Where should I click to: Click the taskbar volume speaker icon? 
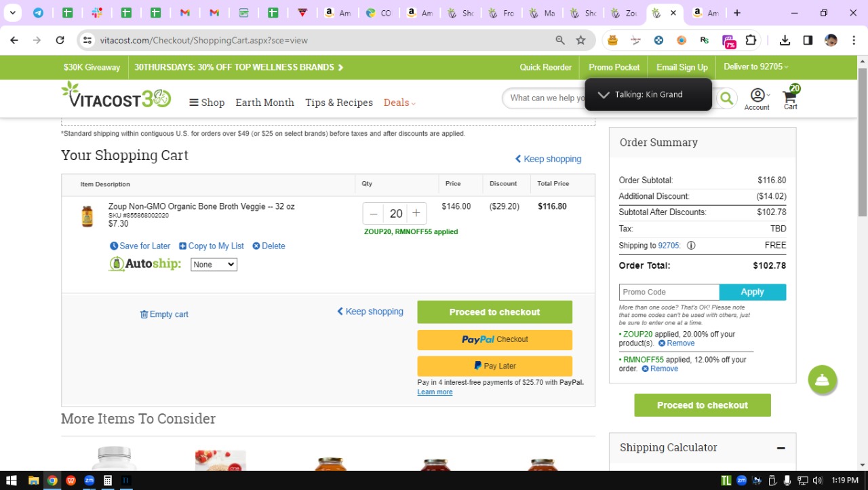(x=817, y=480)
